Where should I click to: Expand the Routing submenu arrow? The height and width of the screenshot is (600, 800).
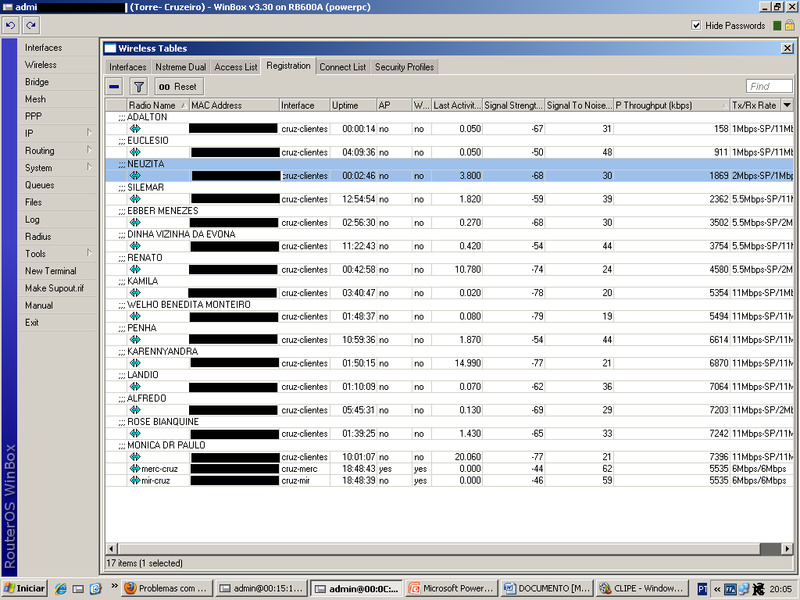[x=89, y=150]
